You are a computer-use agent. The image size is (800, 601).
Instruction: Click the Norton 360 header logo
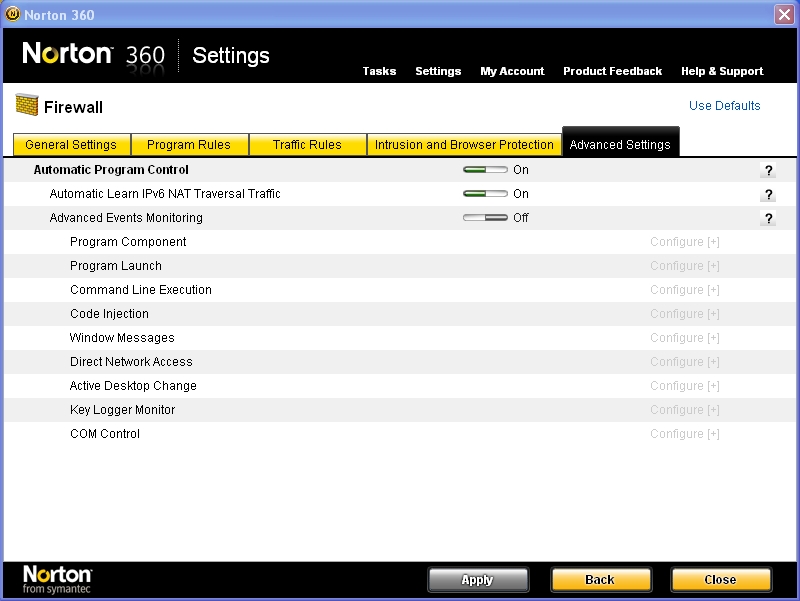[94, 55]
